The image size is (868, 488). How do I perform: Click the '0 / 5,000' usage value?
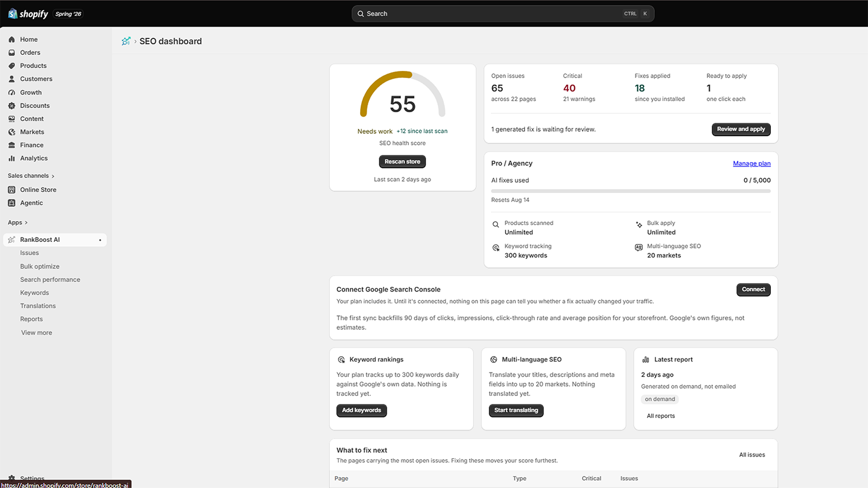pyautogui.click(x=757, y=181)
